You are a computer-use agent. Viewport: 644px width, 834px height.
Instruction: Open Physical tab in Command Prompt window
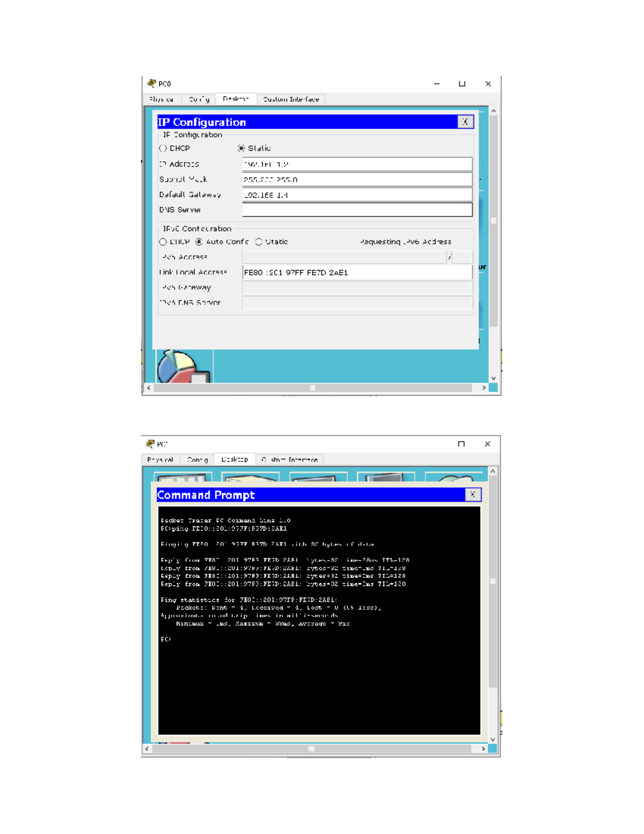[x=160, y=460]
